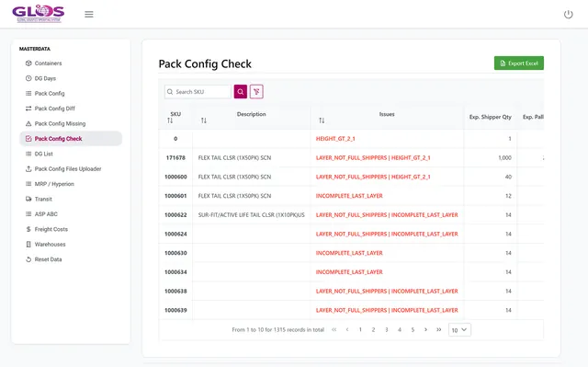The image size is (588, 367).
Task: Click the MRP / Hyperion list icon
Action: coord(28,184)
